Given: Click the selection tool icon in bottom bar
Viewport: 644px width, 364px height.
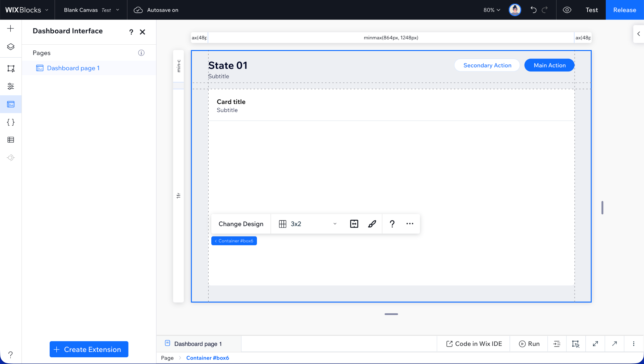Looking at the screenshot, I should (576, 344).
